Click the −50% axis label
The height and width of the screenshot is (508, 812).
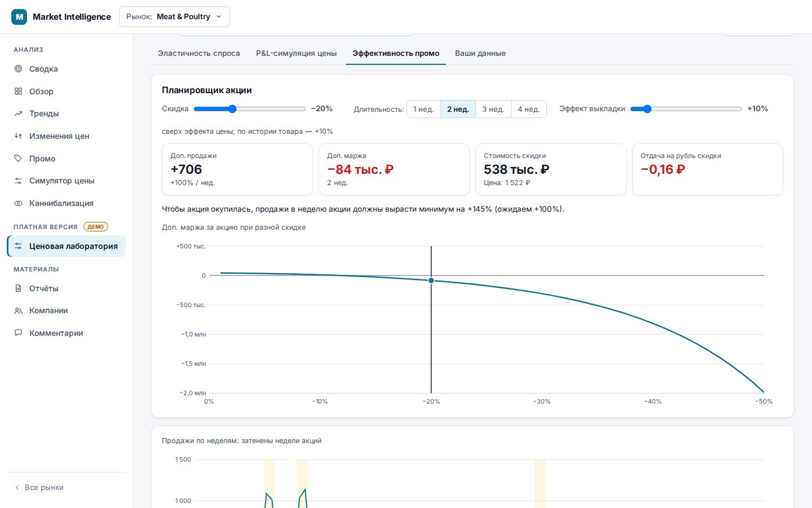point(764,401)
